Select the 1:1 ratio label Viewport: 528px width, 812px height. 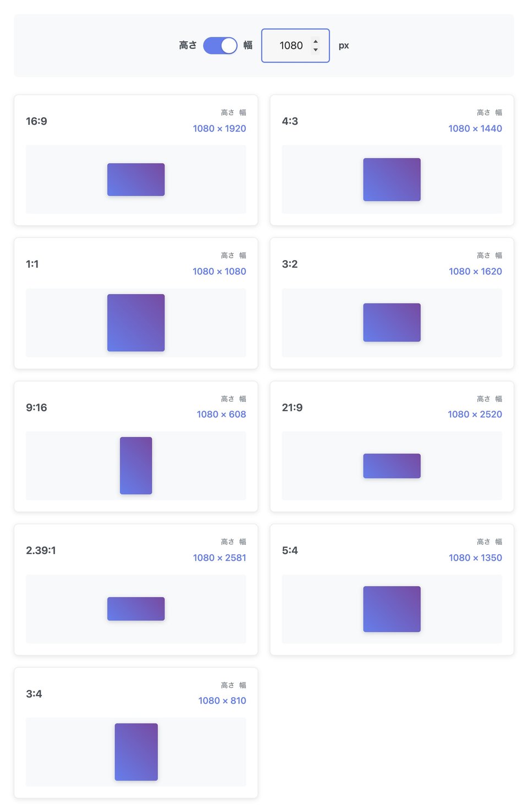[32, 264]
